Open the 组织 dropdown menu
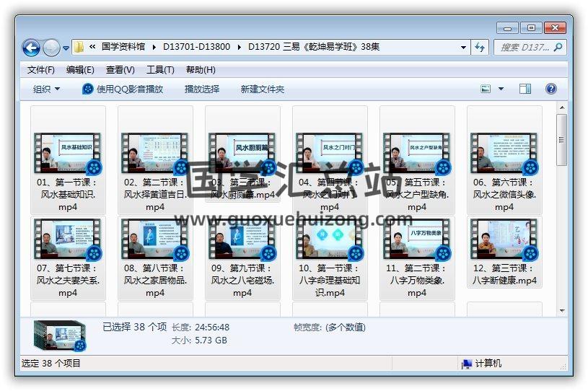 point(46,89)
